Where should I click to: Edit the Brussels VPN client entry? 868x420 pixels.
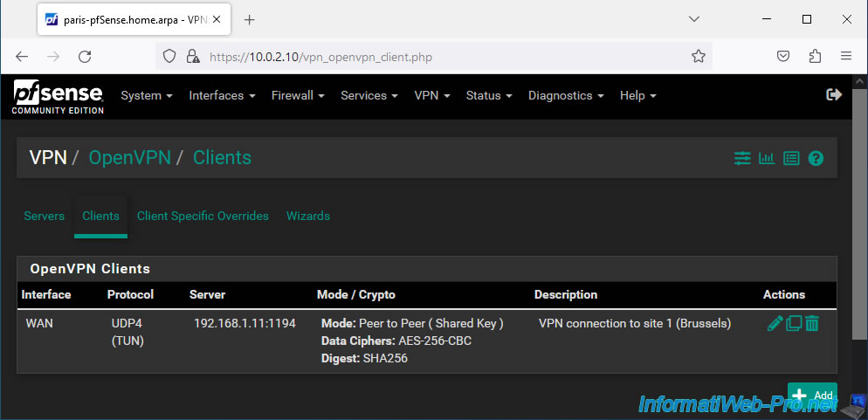[775, 323]
